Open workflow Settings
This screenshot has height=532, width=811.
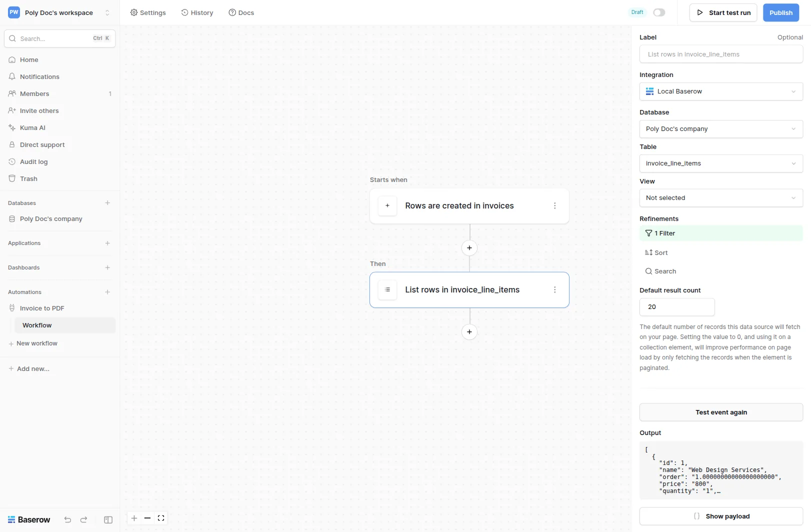pos(148,12)
